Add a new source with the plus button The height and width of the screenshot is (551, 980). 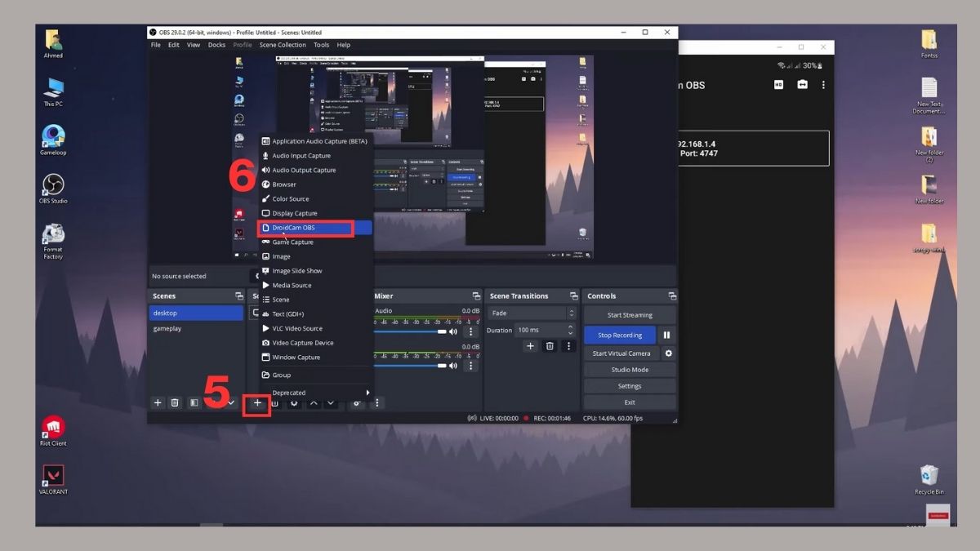tap(257, 402)
